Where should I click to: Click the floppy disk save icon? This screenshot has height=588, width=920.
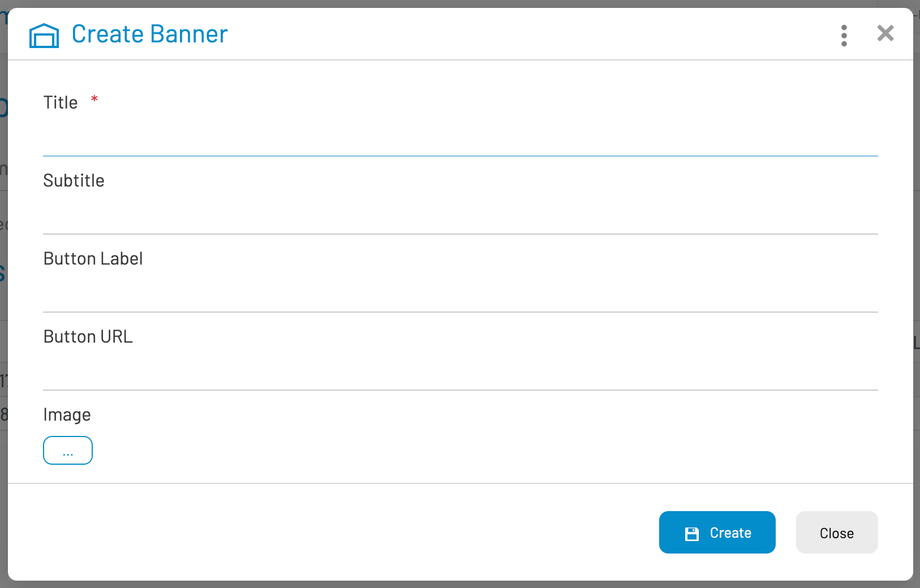tap(691, 534)
